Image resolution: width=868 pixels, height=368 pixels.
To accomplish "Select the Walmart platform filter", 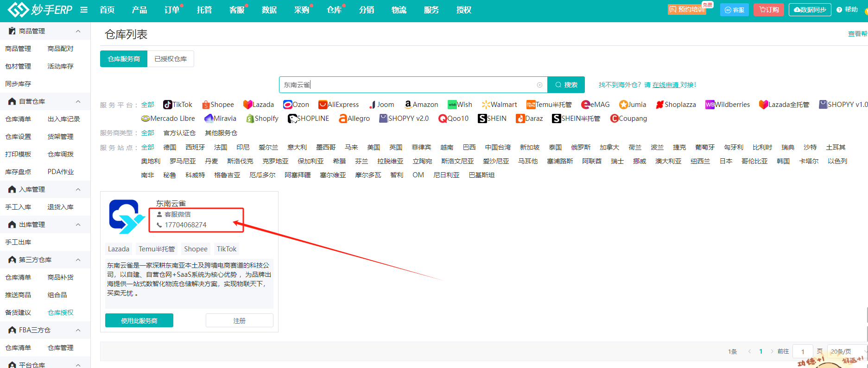I will (x=499, y=105).
